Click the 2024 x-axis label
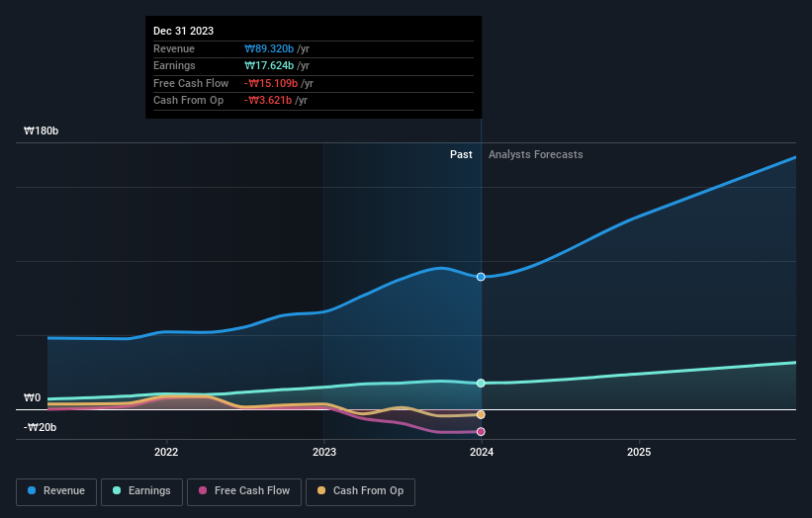This screenshot has height=518, width=812. click(x=482, y=452)
